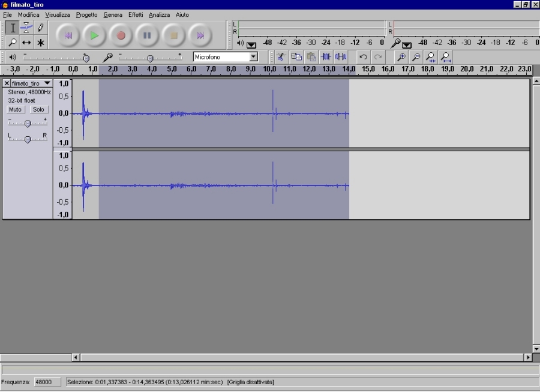540x392 pixels.
Task: Click the '32-bit float' track format text
Action: pos(22,101)
